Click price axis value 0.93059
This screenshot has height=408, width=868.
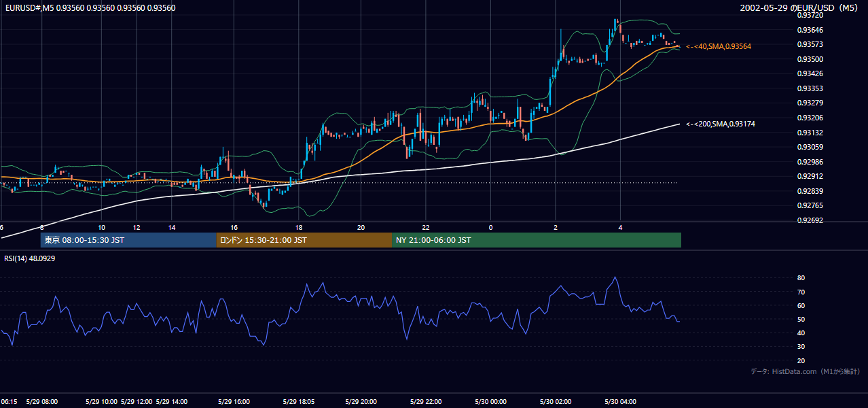pos(810,147)
